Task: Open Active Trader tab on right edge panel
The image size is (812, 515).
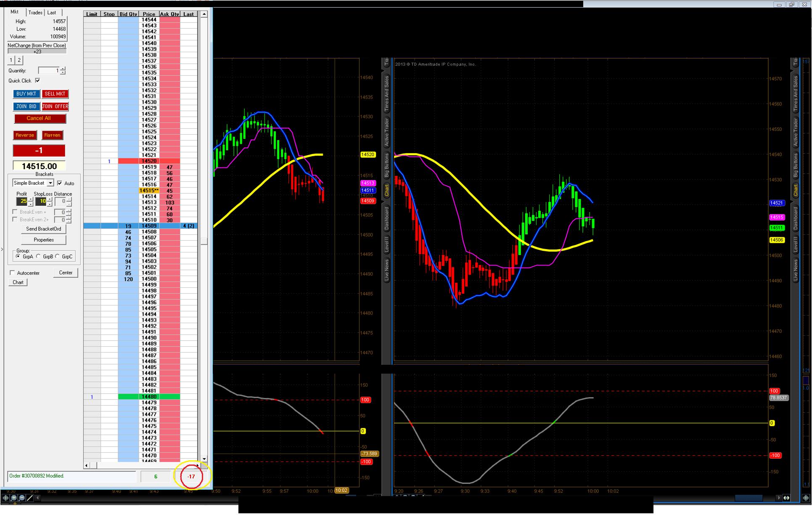Action: coord(795,132)
